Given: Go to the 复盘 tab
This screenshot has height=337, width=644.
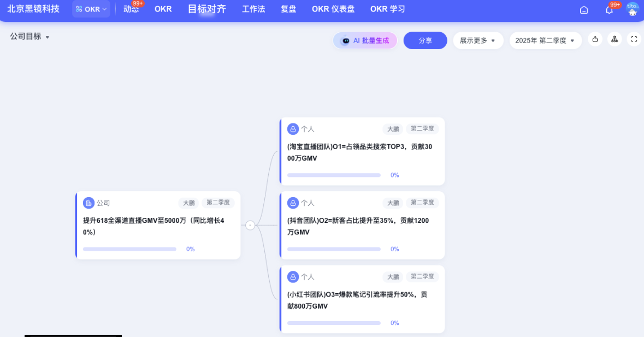Looking at the screenshot, I should (288, 9).
